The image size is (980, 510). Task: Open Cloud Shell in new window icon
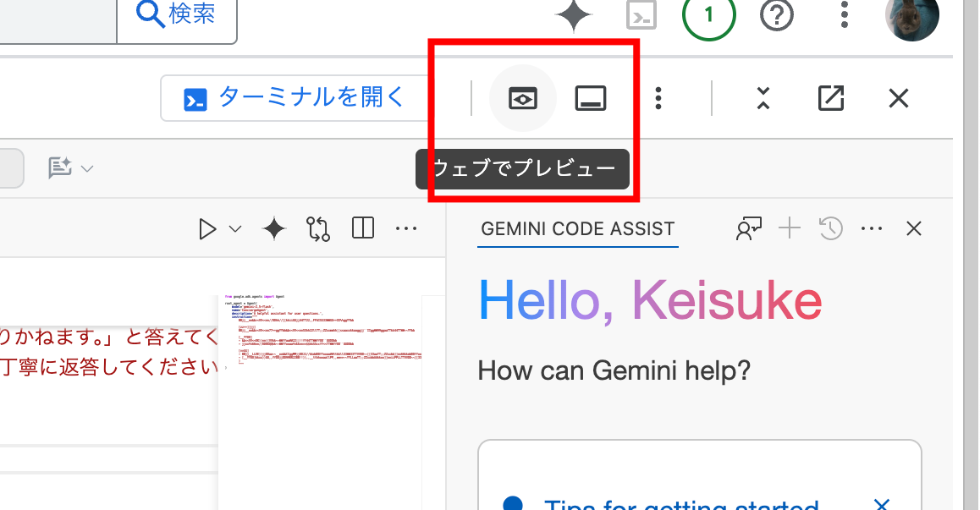pos(831,98)
